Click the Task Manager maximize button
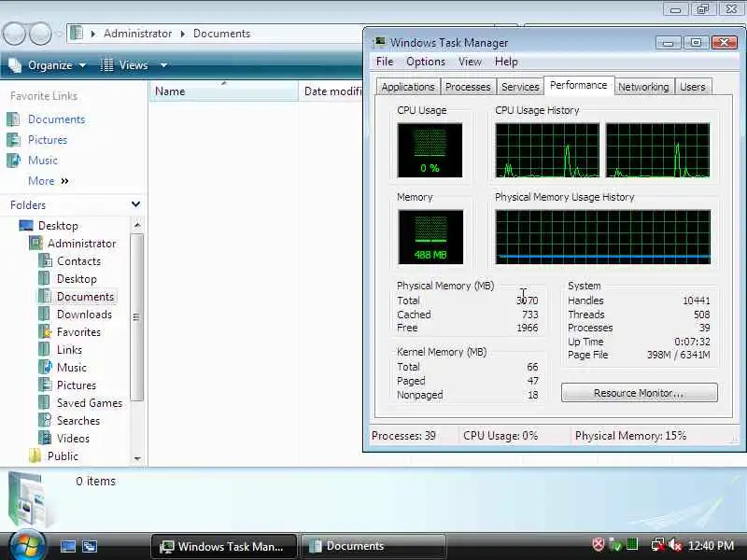Screen dimensions: 747x560 [x=696, y=42]
